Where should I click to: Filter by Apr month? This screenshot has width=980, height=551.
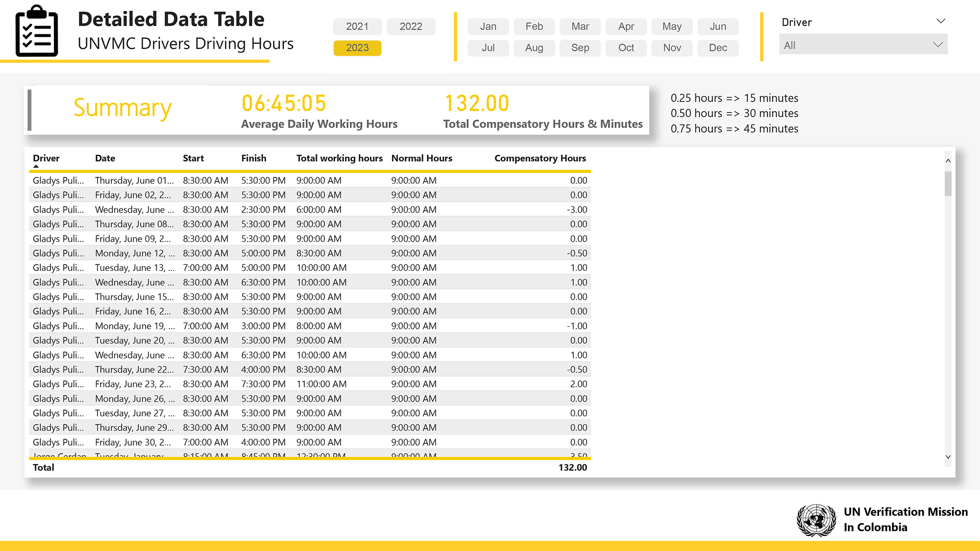(x=626, y=26)
